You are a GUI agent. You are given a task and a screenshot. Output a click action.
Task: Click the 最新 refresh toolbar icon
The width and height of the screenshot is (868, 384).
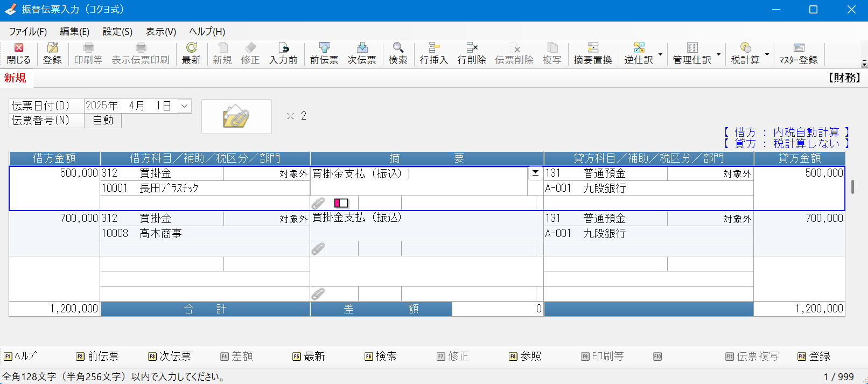coord(191,54)
